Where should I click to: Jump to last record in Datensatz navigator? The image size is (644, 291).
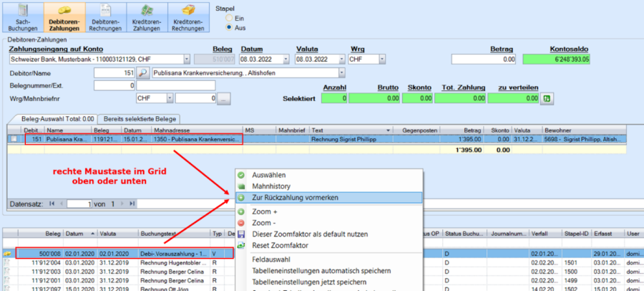(x=130, y=204)
